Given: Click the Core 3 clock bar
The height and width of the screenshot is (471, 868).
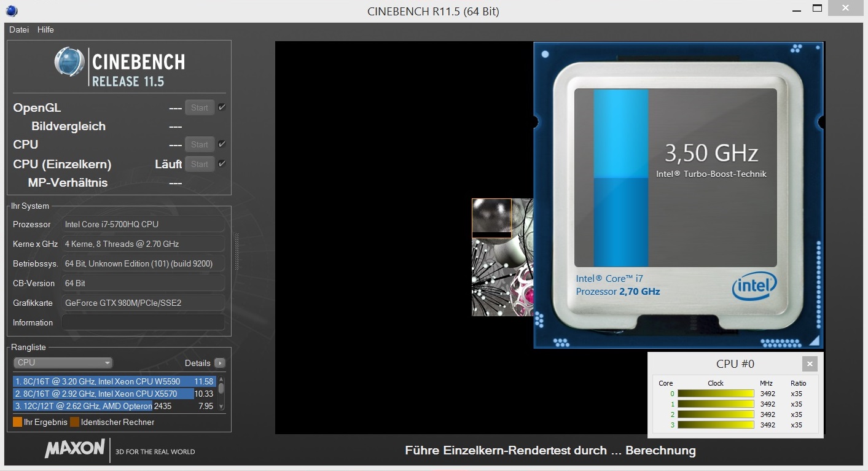Looking at the screenshot, I should pos(716,425).
